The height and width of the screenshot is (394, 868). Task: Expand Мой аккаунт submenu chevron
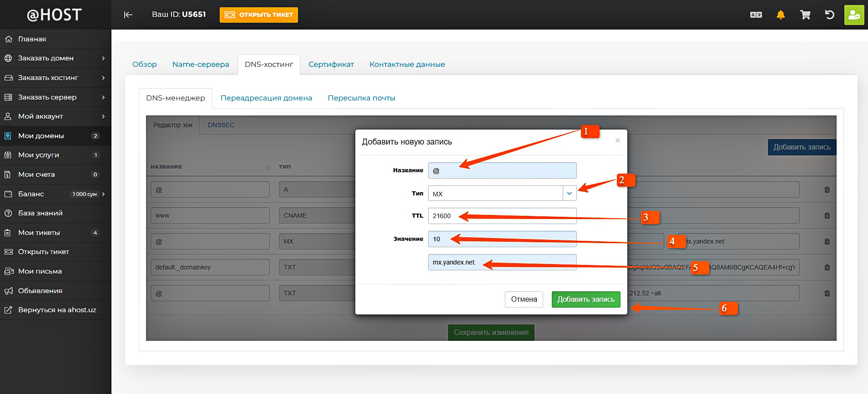point(103,116)
